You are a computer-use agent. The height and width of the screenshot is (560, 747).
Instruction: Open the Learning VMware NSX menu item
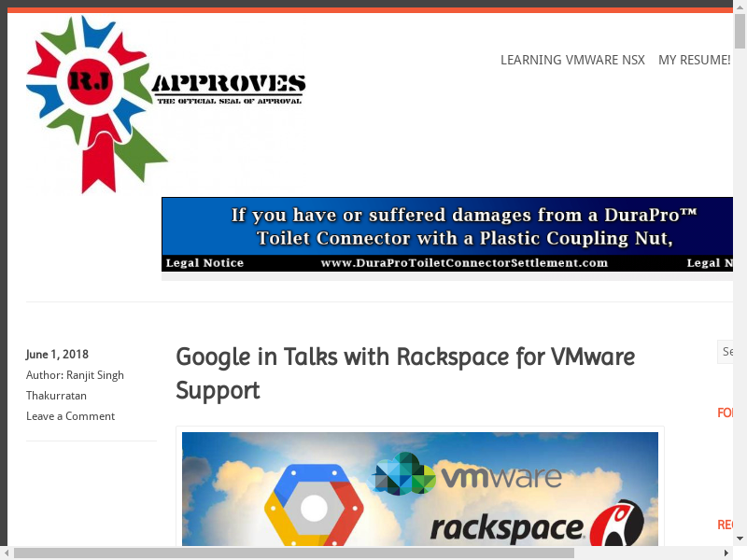click(572, 60)
